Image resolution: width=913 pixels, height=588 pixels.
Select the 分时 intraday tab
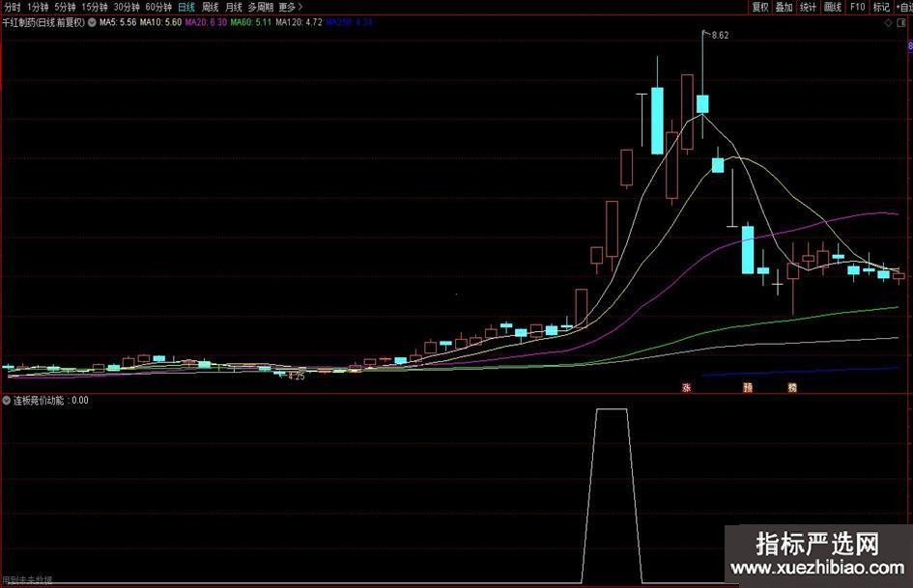pyautogui.click(x=12, y=7)
